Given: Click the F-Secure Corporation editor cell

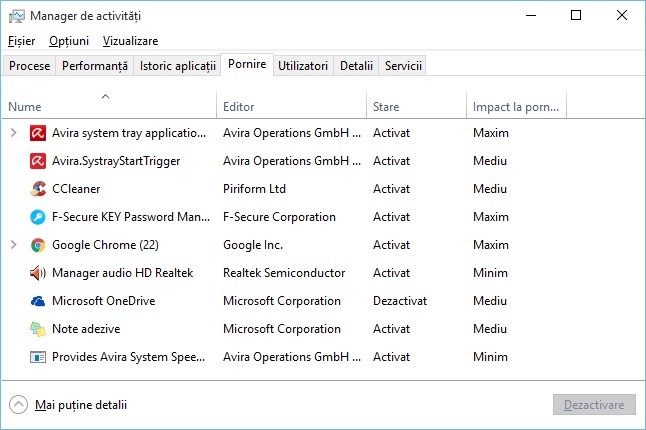Looking at the screenshot, I should [x=279, y=217].
